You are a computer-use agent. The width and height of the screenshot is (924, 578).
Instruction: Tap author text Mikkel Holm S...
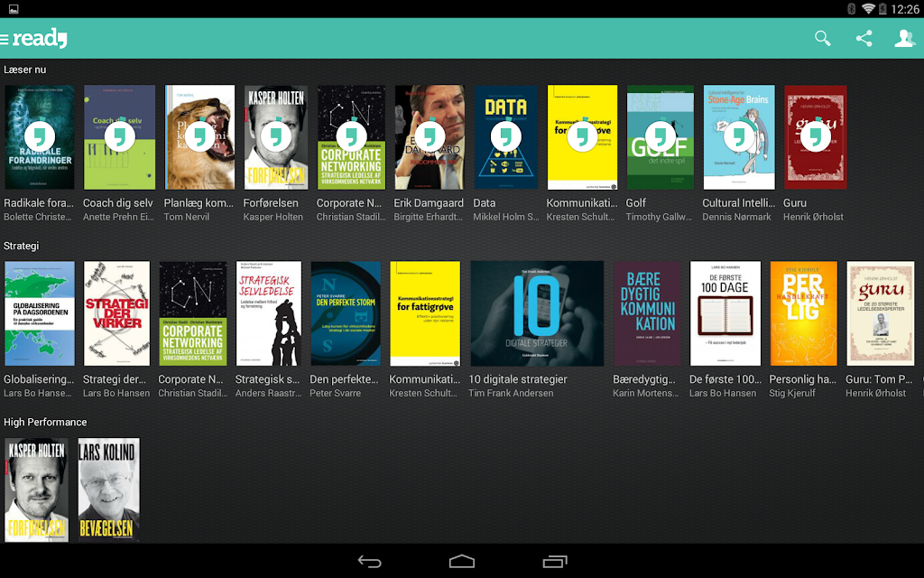[506, 217]
